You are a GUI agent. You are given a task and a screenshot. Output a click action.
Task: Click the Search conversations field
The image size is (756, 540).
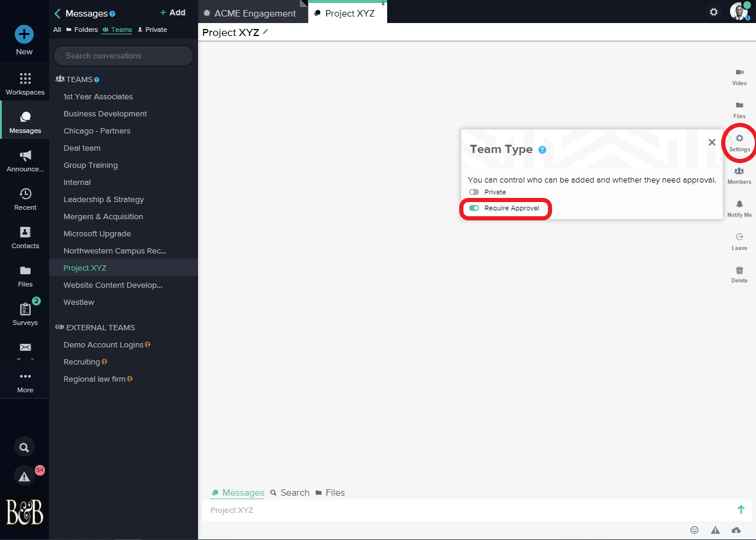(123, 56)
